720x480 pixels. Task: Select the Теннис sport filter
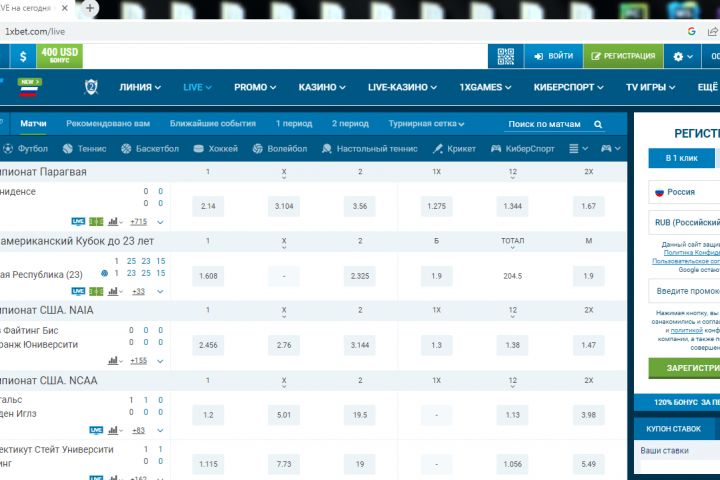coord(84,148)
